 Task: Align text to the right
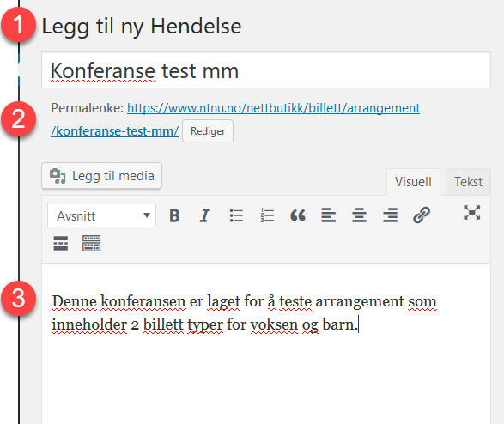pos(390,215)
